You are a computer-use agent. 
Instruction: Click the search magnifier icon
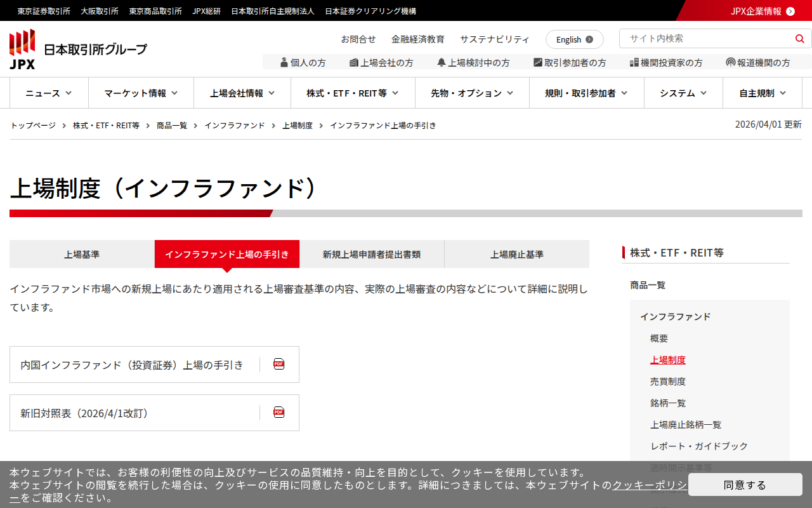[x=799, y=39]
